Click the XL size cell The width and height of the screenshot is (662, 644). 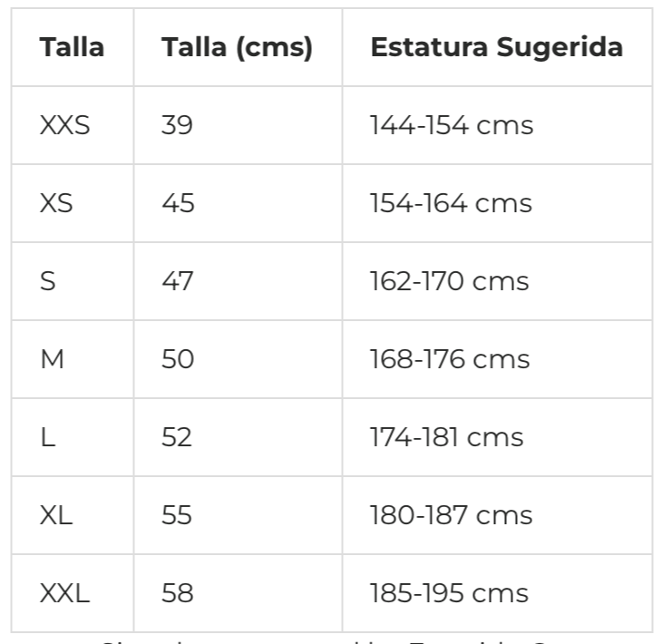[73, 515]
